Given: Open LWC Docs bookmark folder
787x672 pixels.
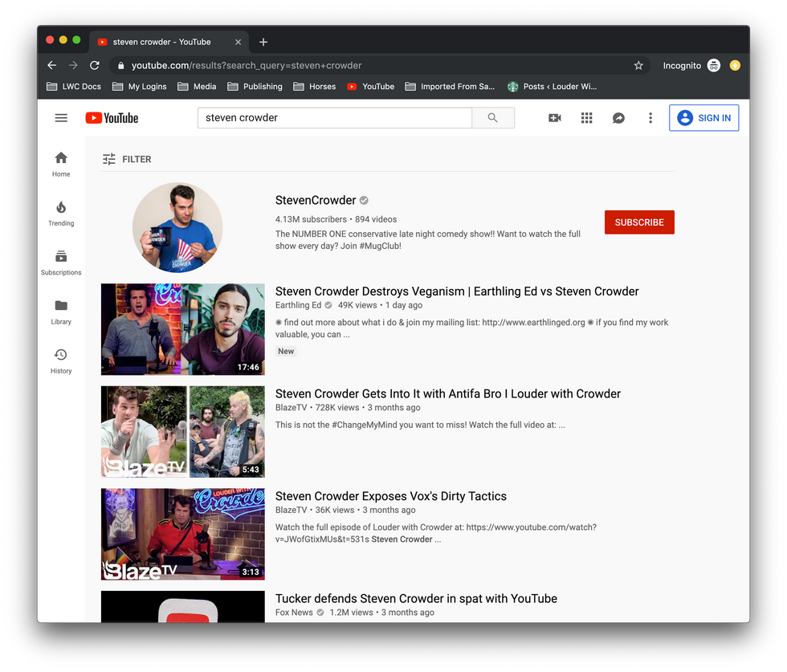Looking at the screenshot, I should (x=74, y=87).
